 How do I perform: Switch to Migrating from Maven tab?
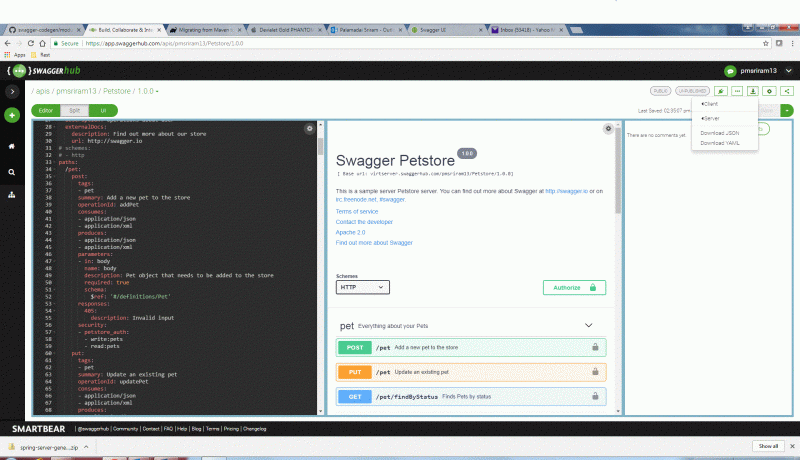coord(204,30)
